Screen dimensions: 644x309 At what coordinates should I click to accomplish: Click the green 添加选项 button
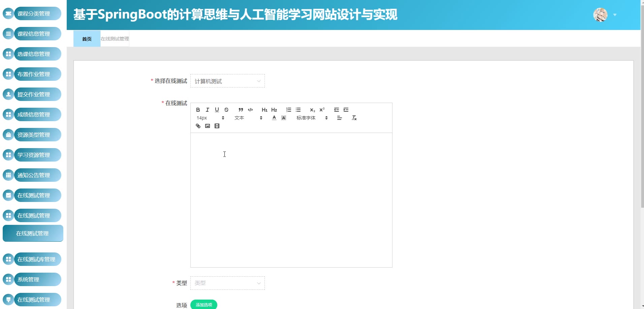pyautogui.click(x=204, y=305)
